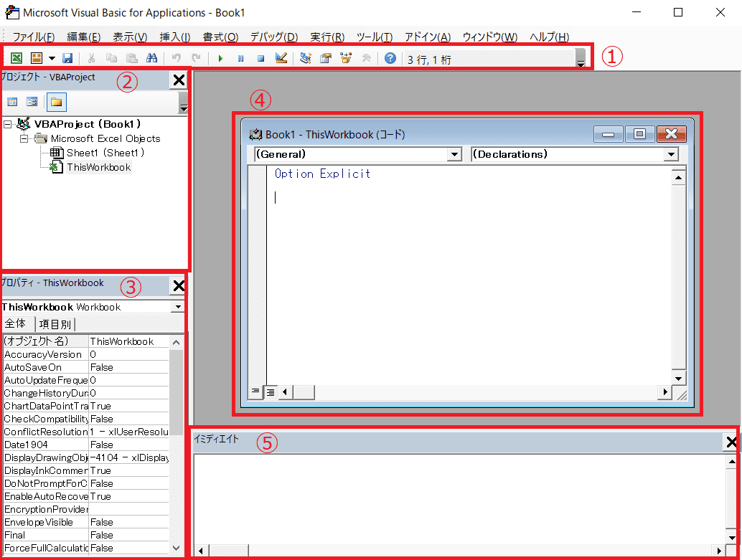Viewport: 742px width, 560px height.
Task: Toggle Design Mode icon in toolbar
Action: (281, 59)
